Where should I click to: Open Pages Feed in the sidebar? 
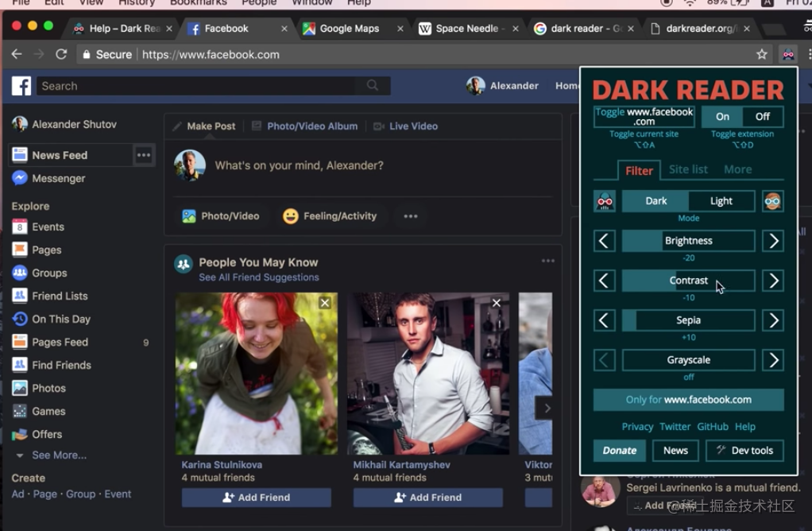(x=50, y=342)
